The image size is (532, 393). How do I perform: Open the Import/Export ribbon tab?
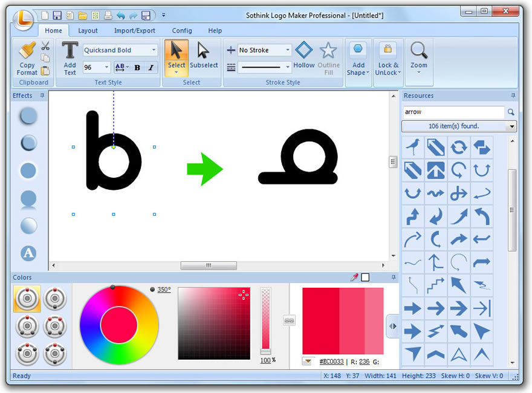[135, 31]
